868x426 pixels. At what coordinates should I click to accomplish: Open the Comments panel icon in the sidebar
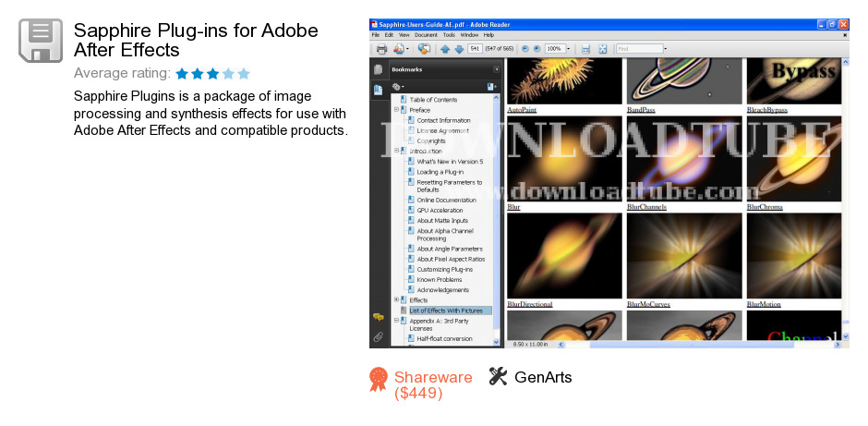378,318
